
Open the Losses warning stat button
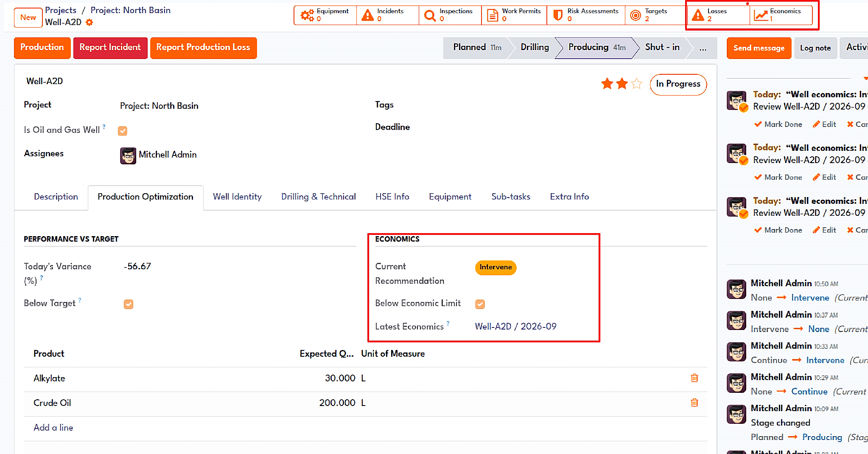718,15
